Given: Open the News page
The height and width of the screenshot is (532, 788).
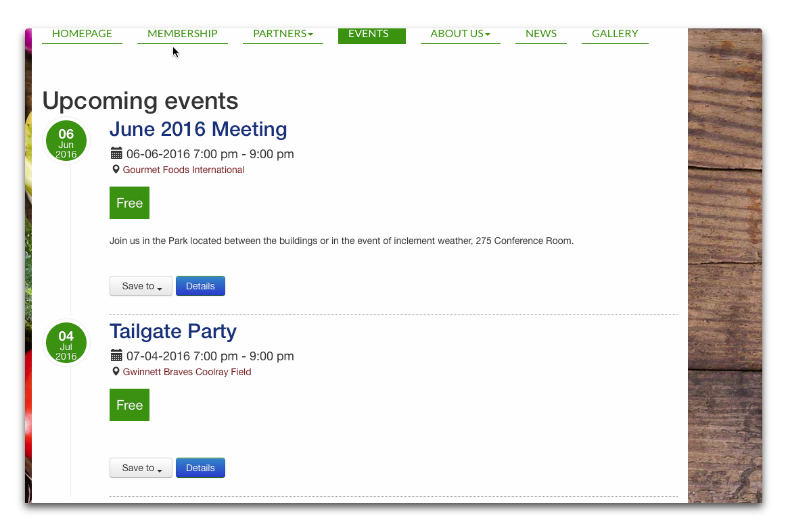Looking at the screenshot, I should click(540, 34).
